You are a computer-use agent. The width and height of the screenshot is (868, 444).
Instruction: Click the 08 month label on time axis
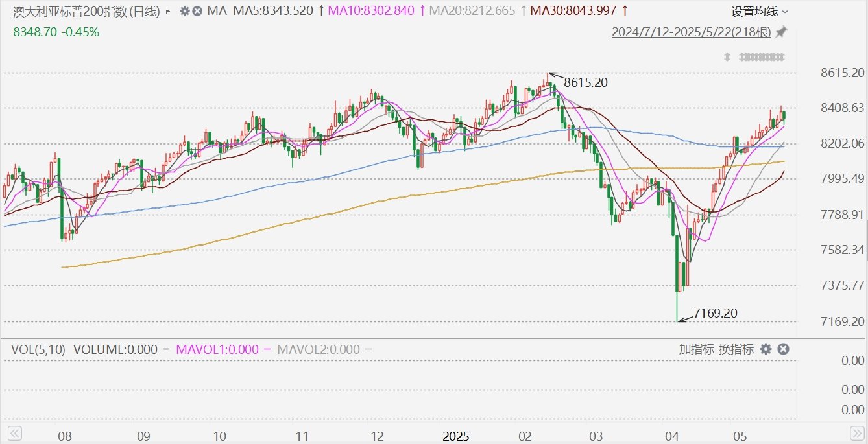click(x=64, y=436)
